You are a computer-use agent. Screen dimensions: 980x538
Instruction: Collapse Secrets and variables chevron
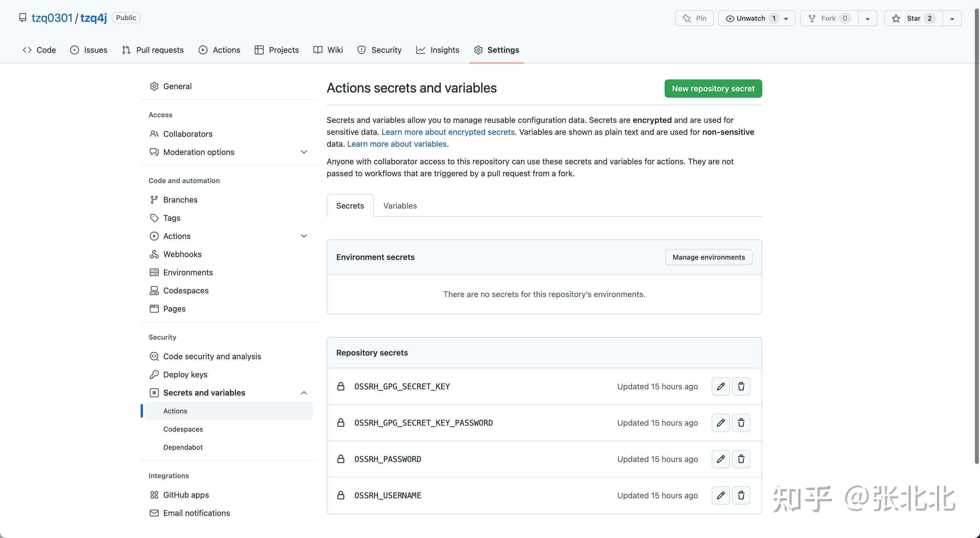pyautogui.click(x=304, y=393)
